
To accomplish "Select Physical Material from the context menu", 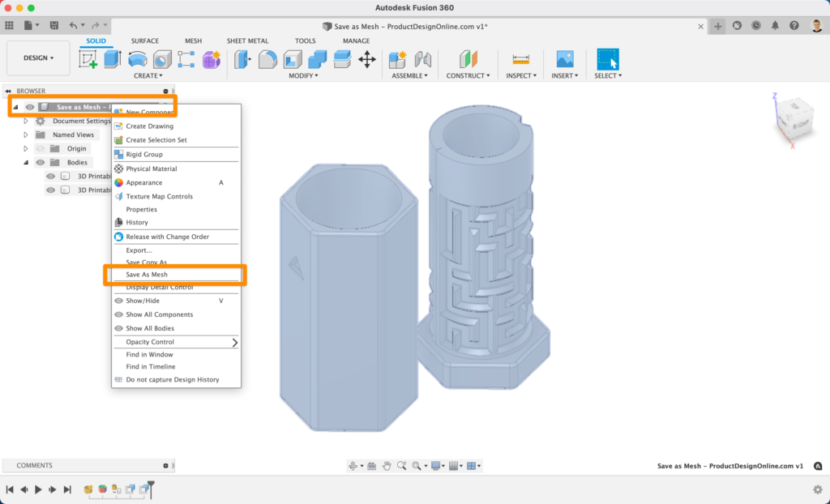I will 152,169.
